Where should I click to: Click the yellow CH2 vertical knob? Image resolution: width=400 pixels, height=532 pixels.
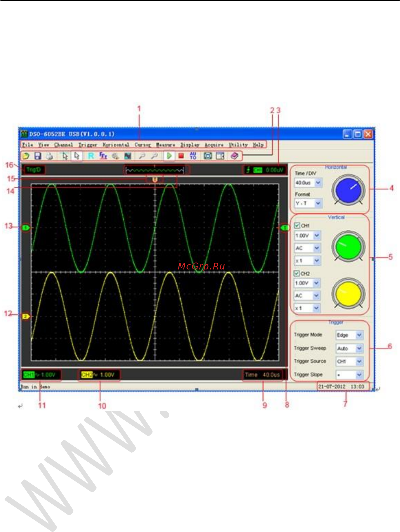pyautogui.click(x=348, y=294)
